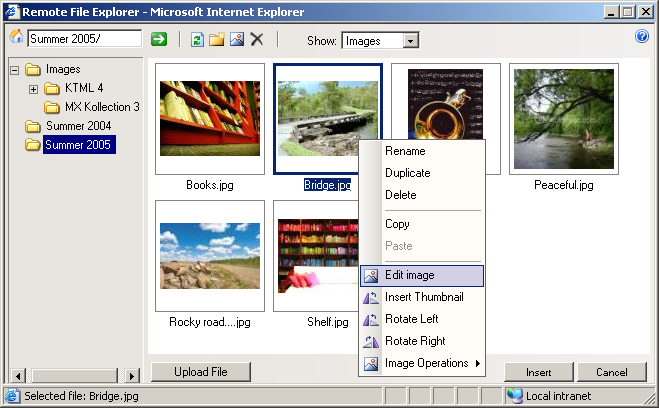659x408 pixels.
Task: Click the Edit image menu icon
Action: pyautogui.click(x=371, y=276)
